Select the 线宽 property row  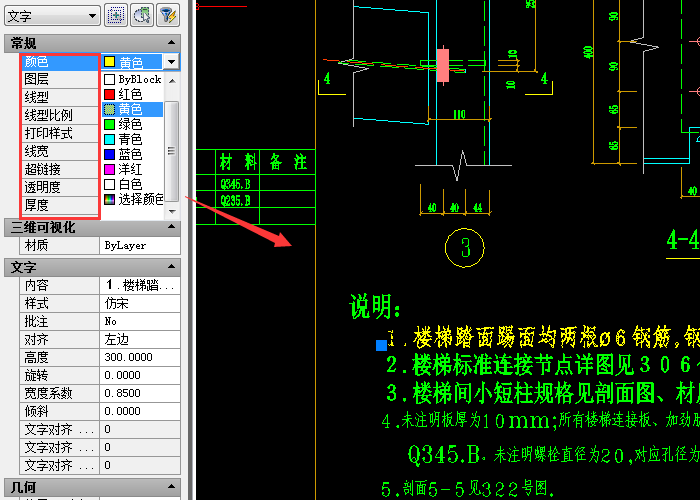point(60,151)
